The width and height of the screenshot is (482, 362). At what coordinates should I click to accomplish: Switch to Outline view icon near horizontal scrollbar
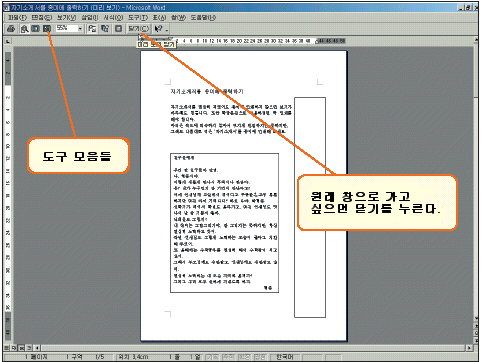(29, 348)
